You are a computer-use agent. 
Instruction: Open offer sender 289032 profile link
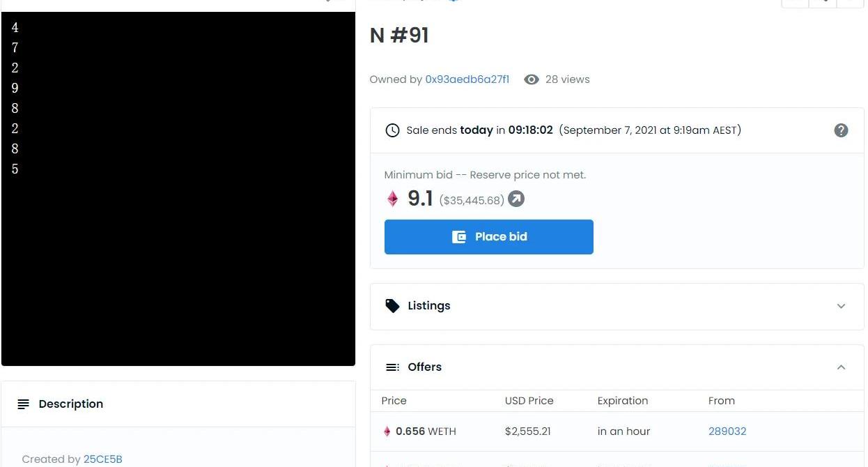point(727,431)
